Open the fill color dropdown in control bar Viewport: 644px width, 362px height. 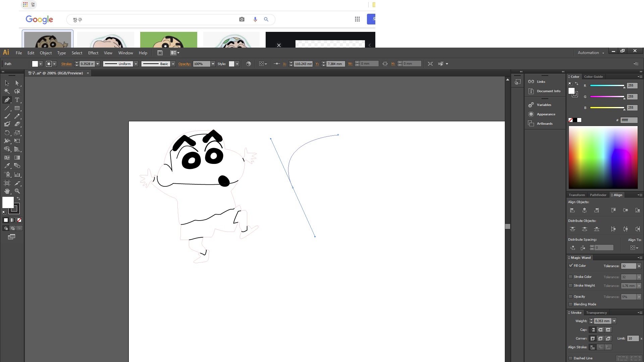pos(41,64)
